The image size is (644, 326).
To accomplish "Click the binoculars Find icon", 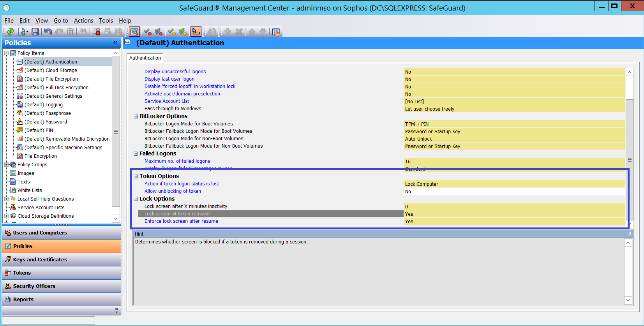I will (x=83, y=32).
